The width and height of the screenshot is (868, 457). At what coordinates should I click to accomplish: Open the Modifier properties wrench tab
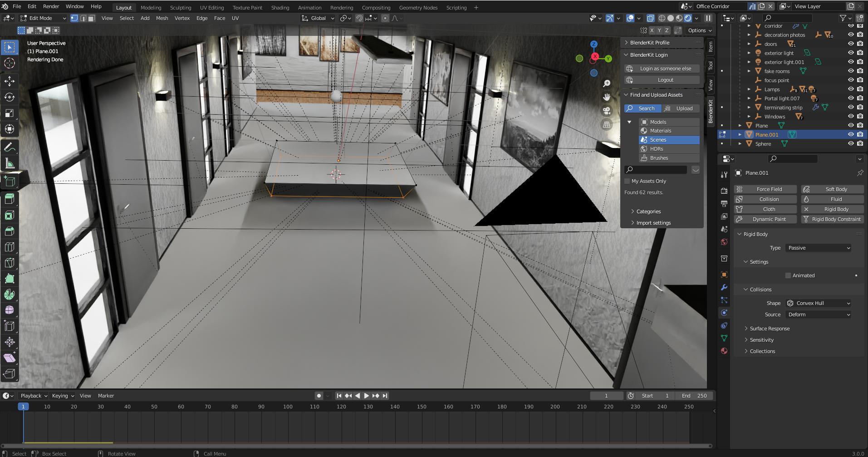point(724,287)
